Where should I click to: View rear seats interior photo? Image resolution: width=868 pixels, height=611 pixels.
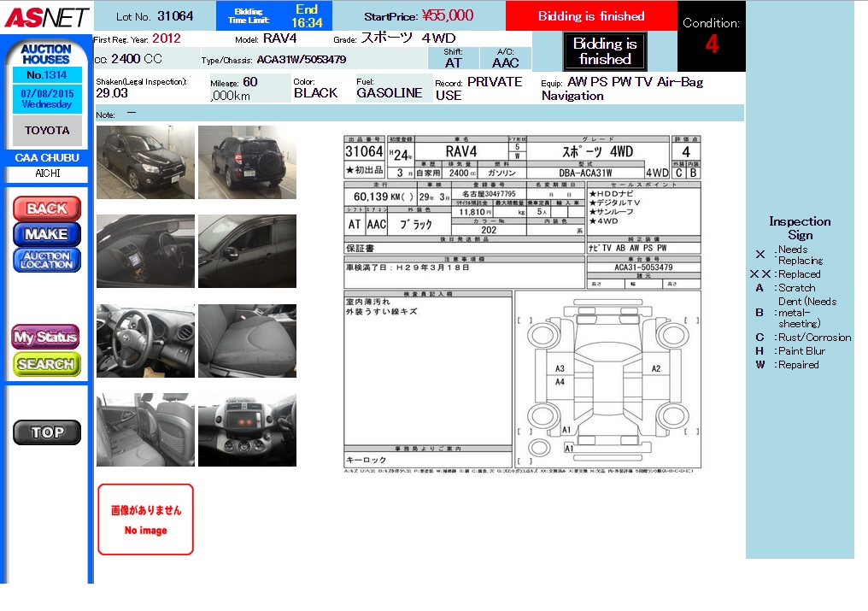(145, 430)
